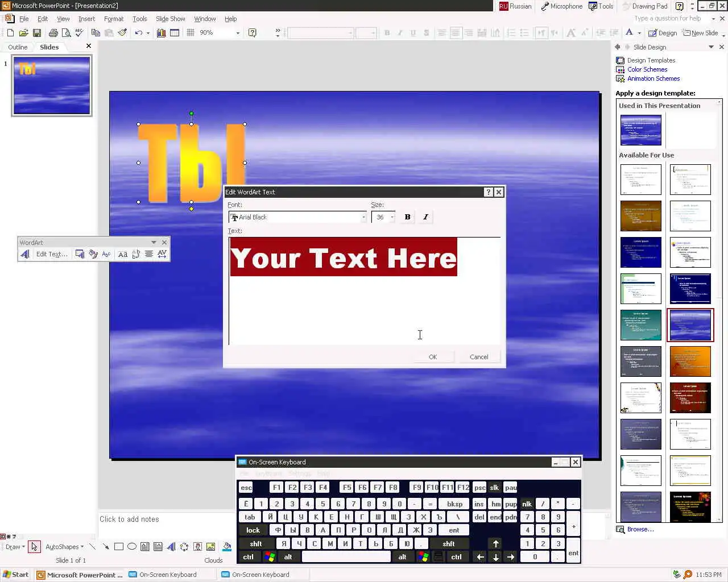Click the yellow adjustment diamond on the WordArt
Screen dimensions: 728x582
tap(192, 209)
